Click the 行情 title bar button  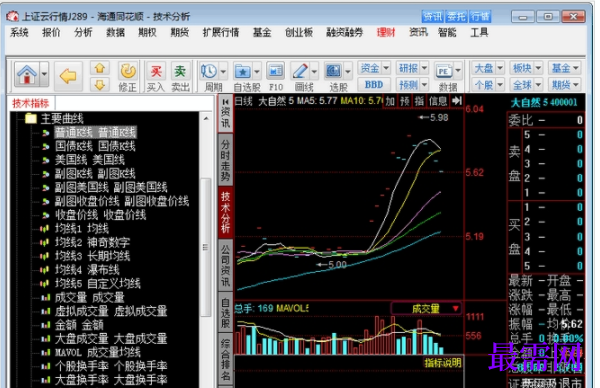(x=480, y=16)
